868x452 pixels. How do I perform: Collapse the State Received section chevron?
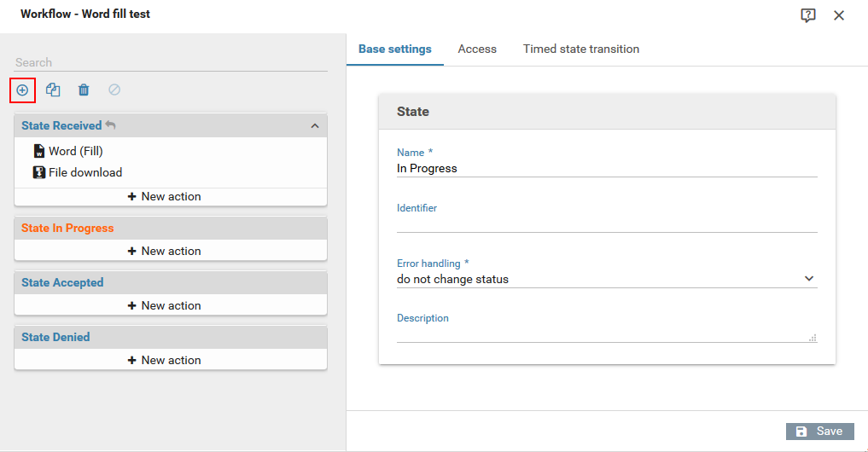(314, 126)
